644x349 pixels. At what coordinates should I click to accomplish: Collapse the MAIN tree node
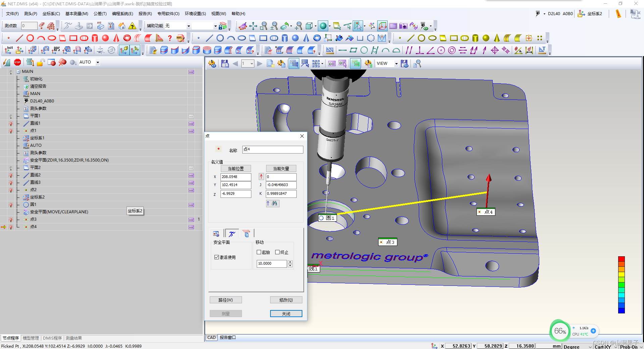18,72
